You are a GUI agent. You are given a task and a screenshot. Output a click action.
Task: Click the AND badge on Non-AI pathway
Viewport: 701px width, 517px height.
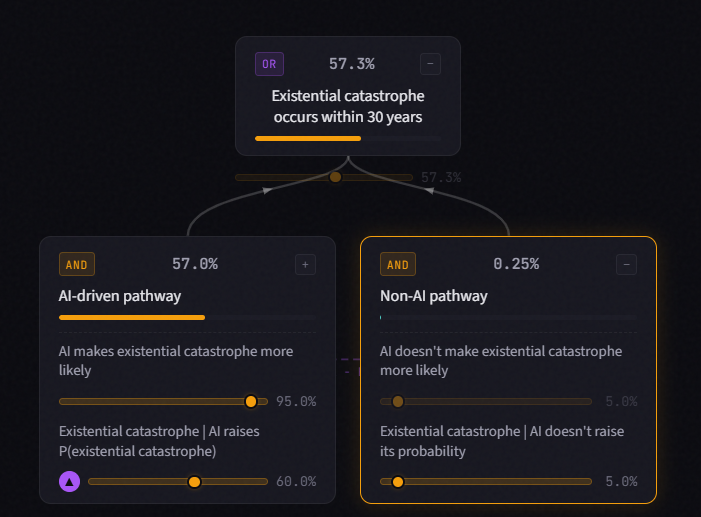pyautogui.click(x=398, y=264)
